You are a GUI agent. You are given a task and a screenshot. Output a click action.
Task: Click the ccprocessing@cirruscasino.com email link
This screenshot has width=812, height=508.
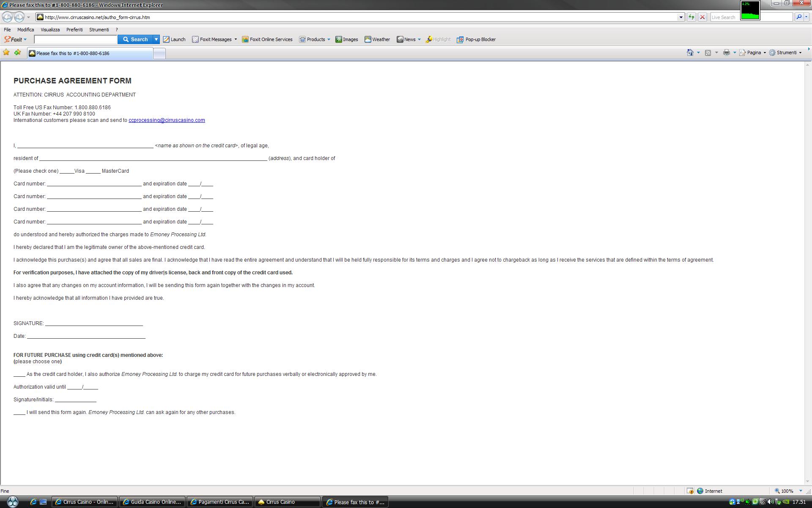(167, 120)
